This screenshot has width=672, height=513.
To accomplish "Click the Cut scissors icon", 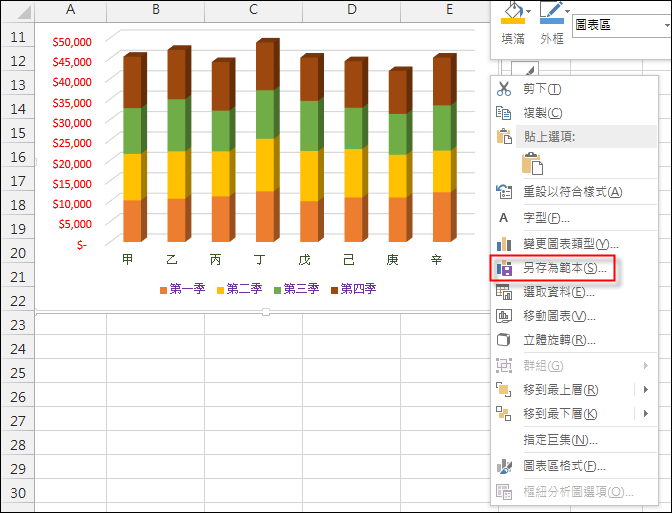I will pos(504,89).
